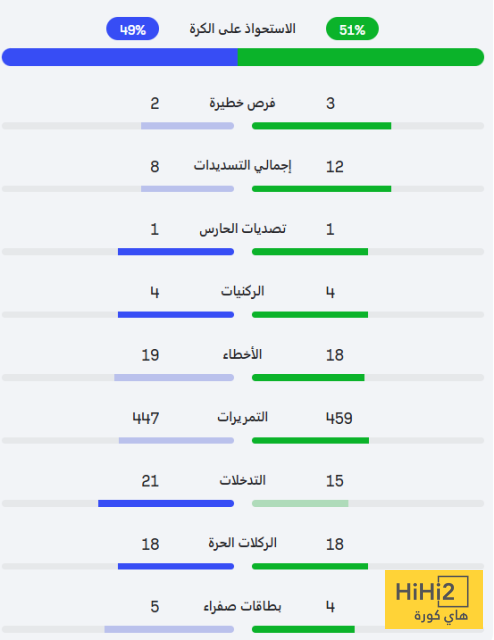Click the تصديات الحارس label
This screenshot has height=640, width=494.
[x=243, y=229]
